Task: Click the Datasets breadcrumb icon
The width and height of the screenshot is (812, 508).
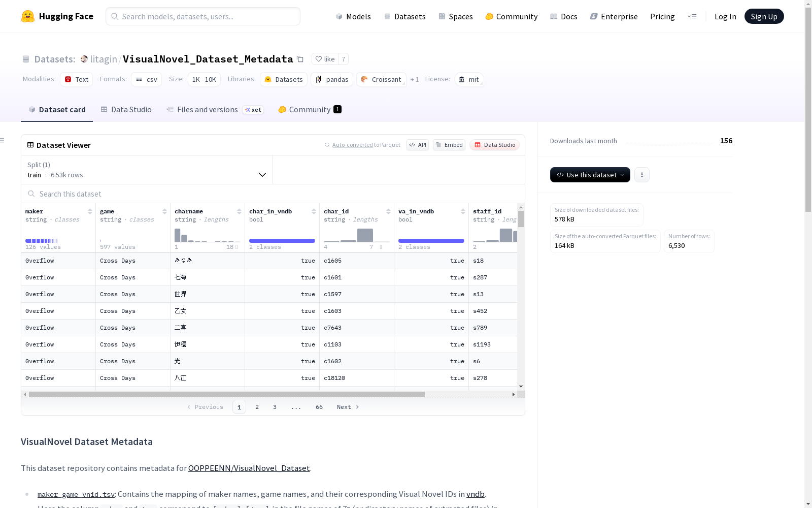Action: pos(26,59)
